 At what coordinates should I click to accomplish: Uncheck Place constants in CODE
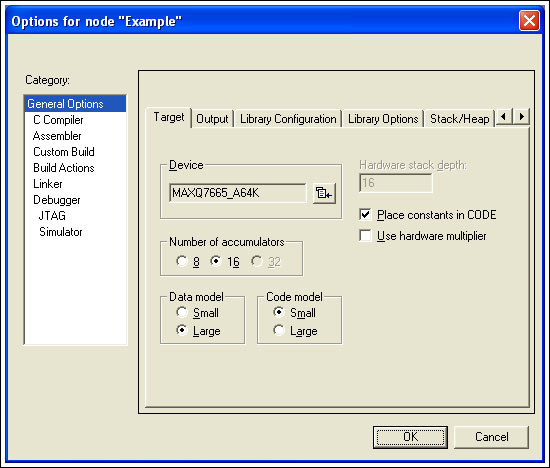point(365,214)
